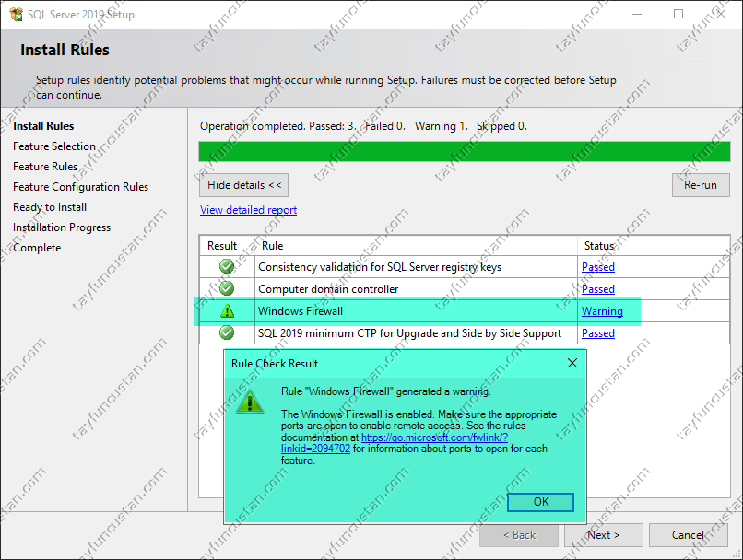Open the View detailed report link

point(248,210)
